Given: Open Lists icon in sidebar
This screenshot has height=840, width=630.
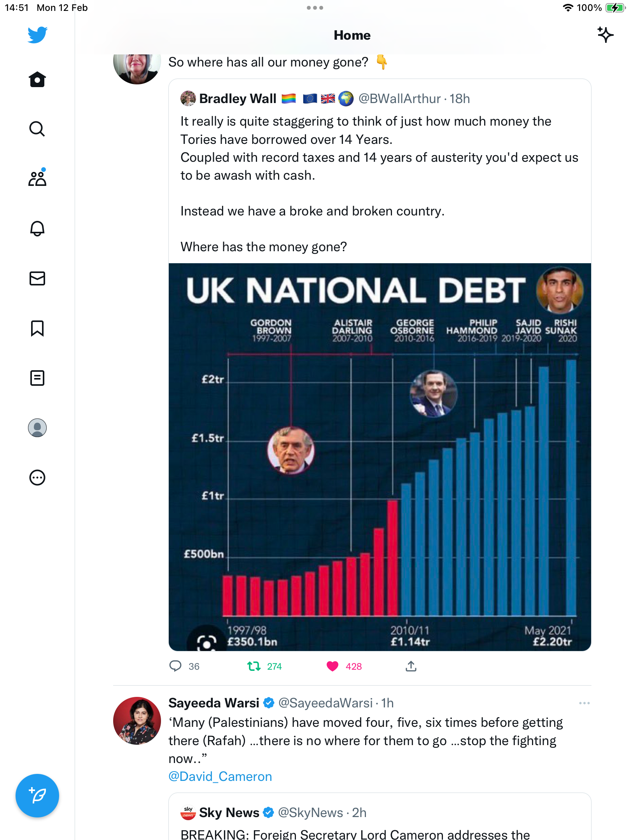Looking at the screenshot, I should click(37, 378).
